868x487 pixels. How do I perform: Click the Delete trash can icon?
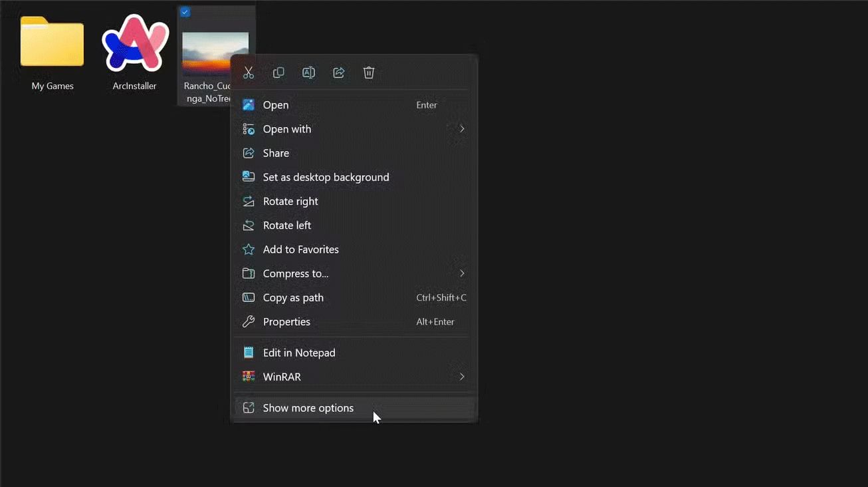[x=369, y=73]
